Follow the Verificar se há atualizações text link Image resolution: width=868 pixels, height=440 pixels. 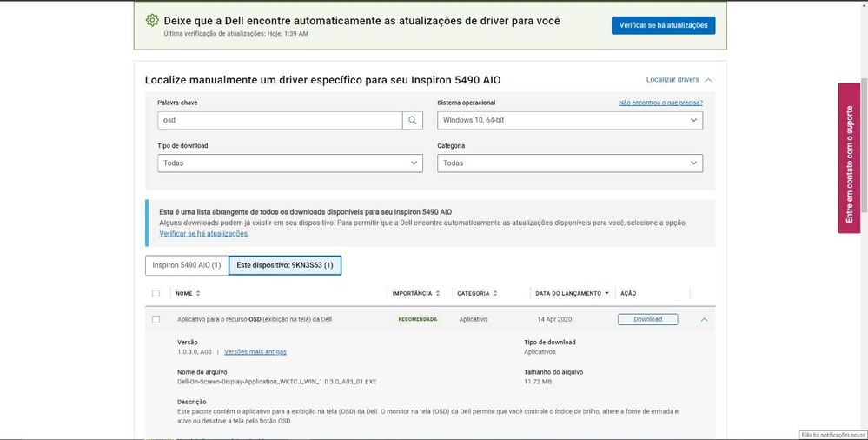pyautogui.click(x=203, y=234)
